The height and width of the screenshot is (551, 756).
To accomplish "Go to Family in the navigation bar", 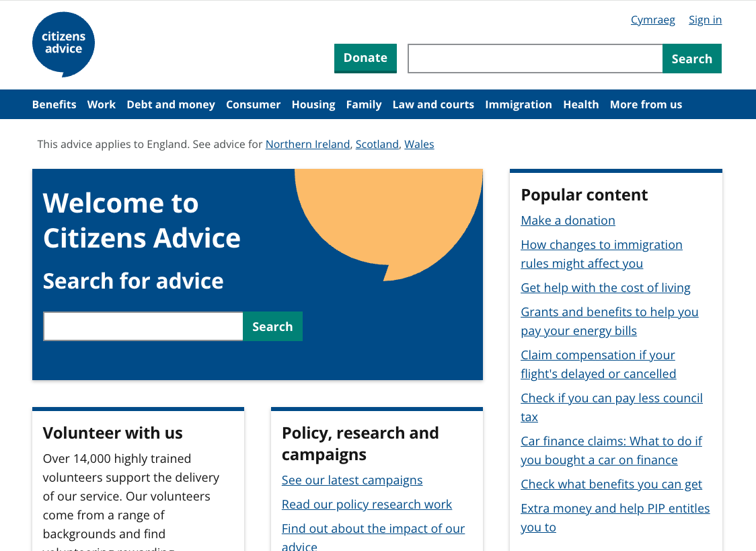I will pos(363,104).
